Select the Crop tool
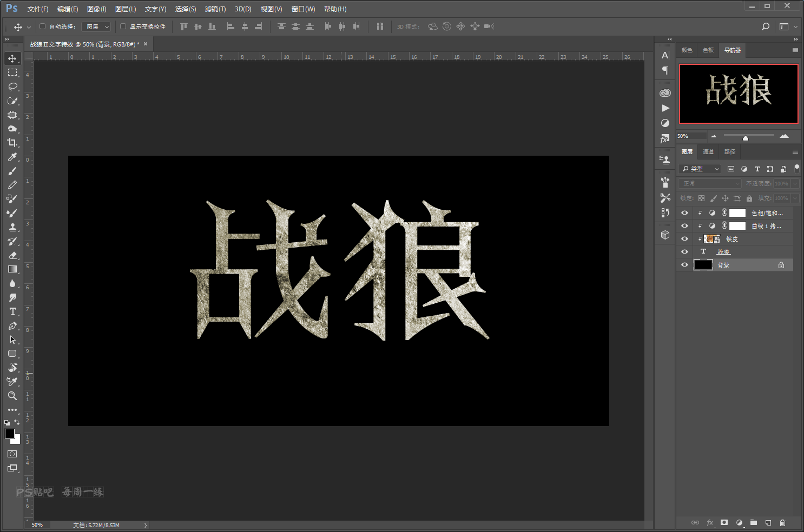 (x=12, y=143)
